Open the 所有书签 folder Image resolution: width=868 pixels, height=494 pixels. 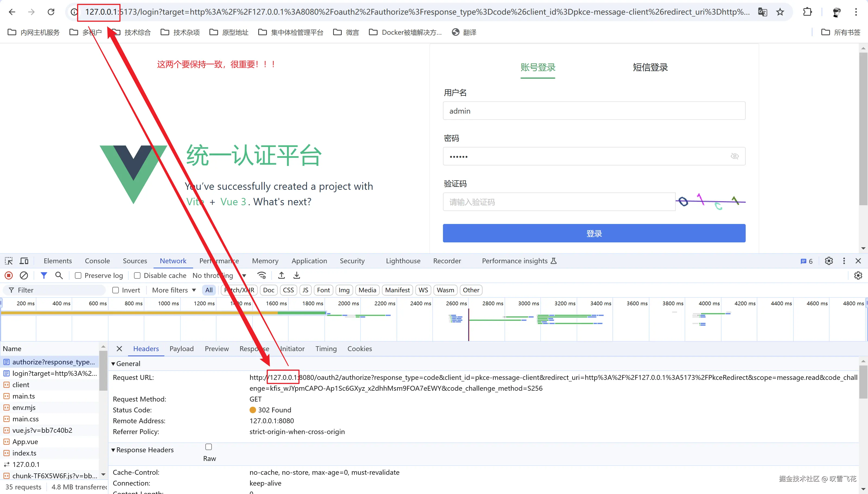(841, 32)
